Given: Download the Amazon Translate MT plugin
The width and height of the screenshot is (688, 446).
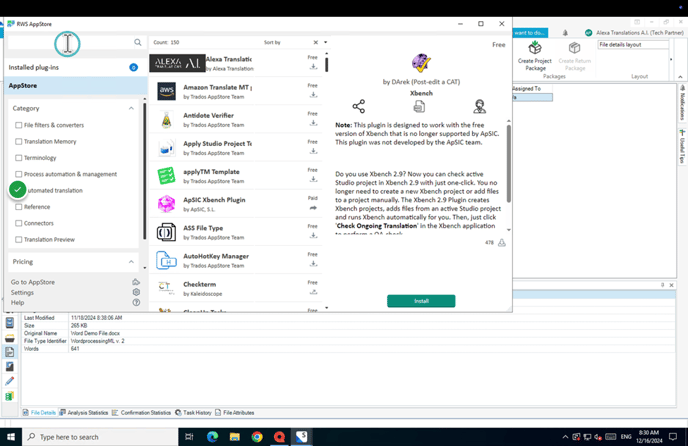Looking at the screenshot, I should (313, 95).
